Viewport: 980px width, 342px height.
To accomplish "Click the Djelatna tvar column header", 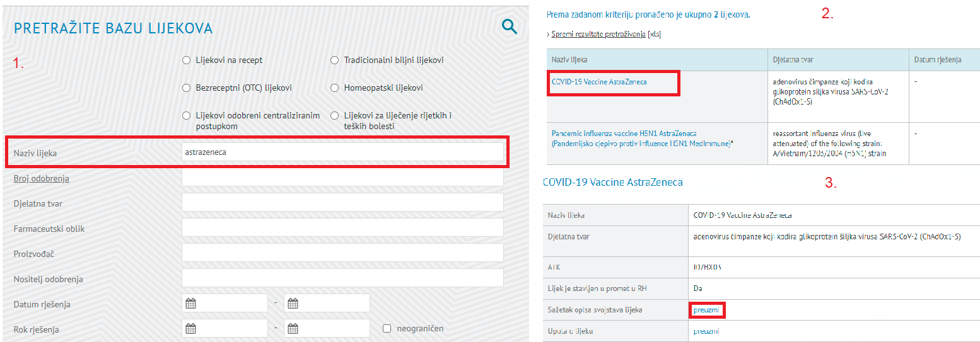I will point(838,60).
